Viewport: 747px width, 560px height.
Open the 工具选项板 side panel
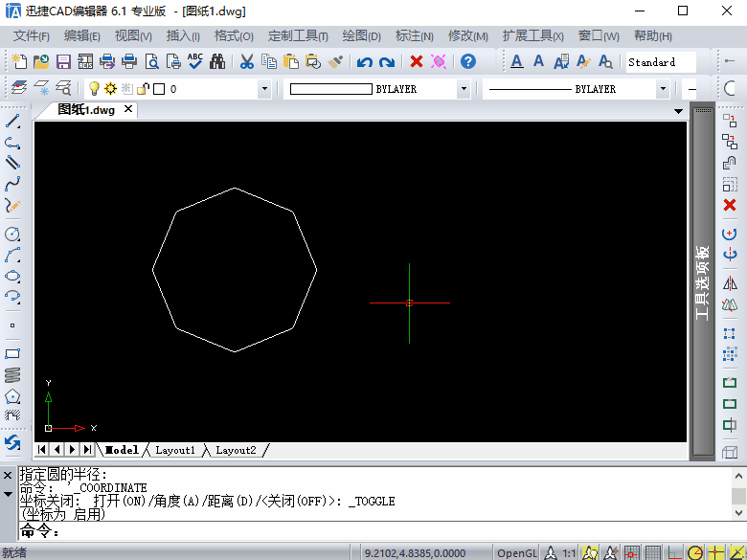(703, 281)
